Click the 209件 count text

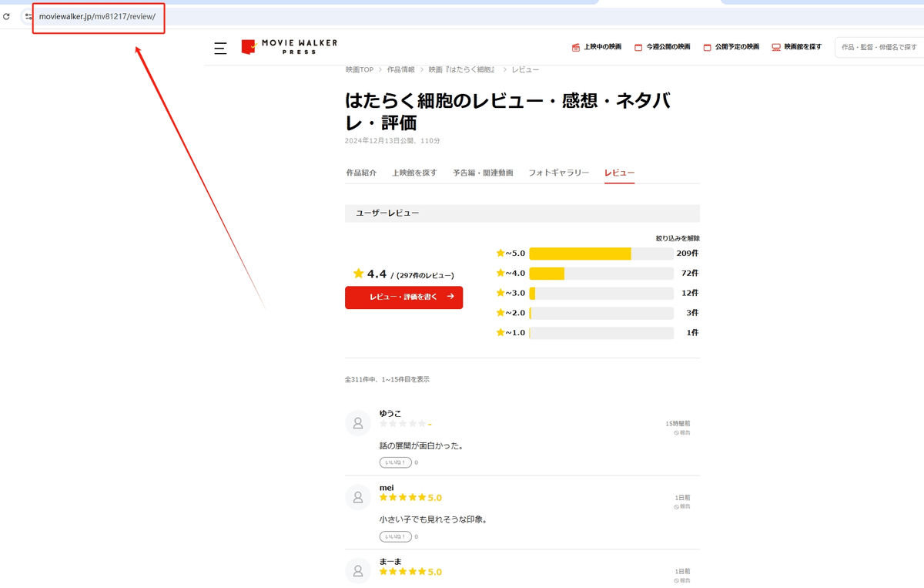click(688, 254)
